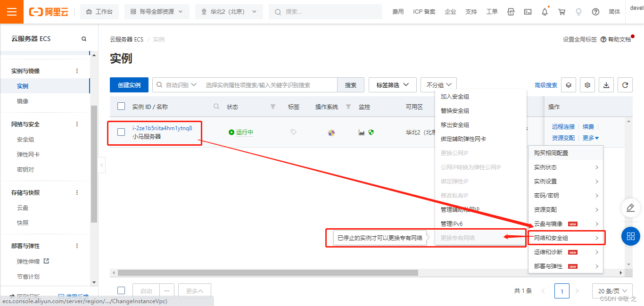Click search icon in 实例 ID / 名称 header
The image size is (644, 306).
point(216,107)
